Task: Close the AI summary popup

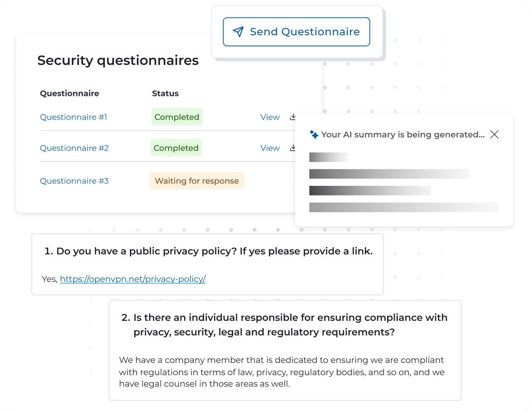Action: (494, 135)
